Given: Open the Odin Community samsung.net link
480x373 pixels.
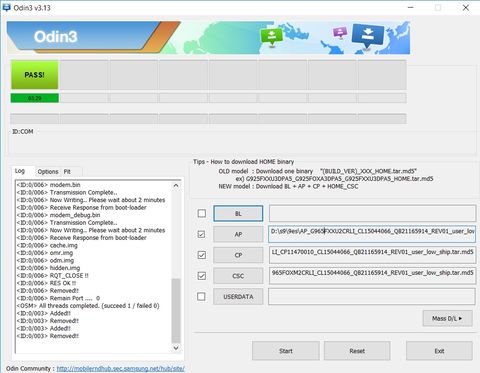Looking at the screenshot, I should [x=120, y=369].
